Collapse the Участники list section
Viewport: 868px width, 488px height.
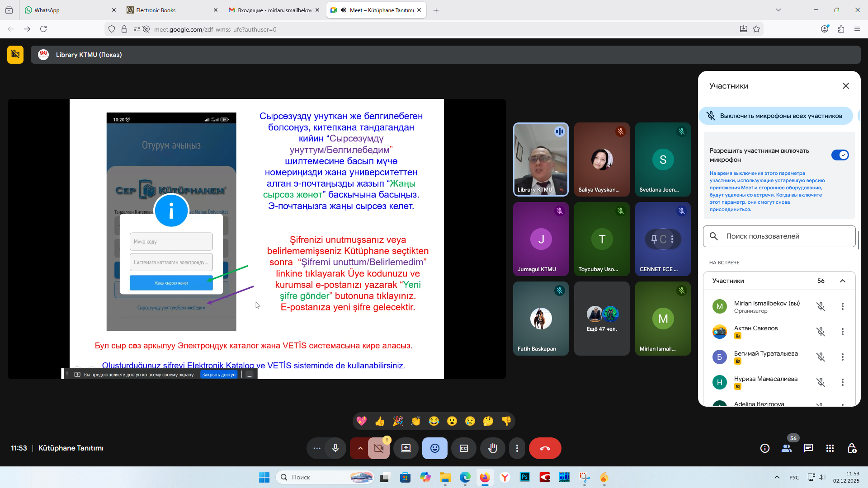[x=843, y=281]
